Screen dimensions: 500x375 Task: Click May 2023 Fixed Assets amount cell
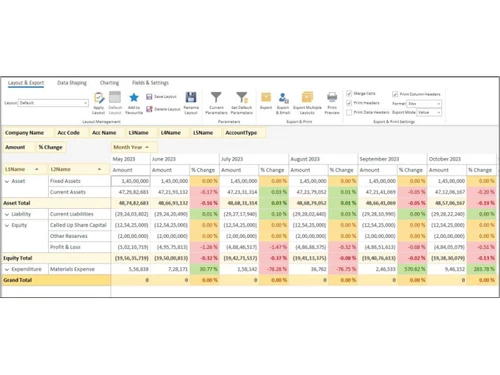tap(130, 181)
